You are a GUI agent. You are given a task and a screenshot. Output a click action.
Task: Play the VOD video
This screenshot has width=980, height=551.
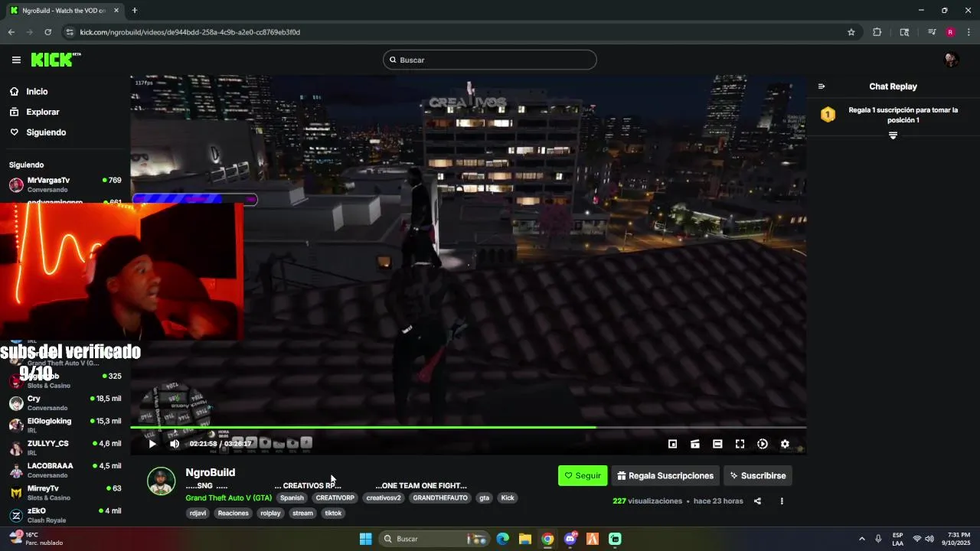pos(152,444)
